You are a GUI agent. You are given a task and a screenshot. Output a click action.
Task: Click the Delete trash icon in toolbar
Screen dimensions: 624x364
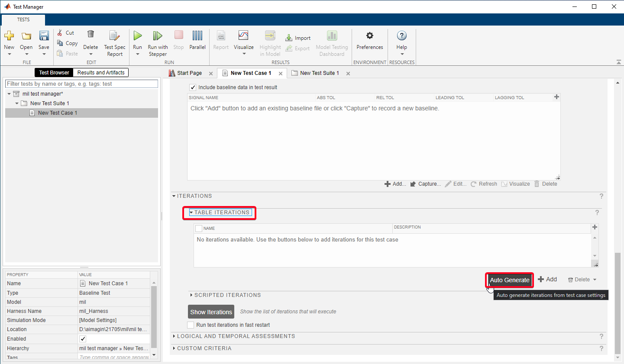point(91,34)
